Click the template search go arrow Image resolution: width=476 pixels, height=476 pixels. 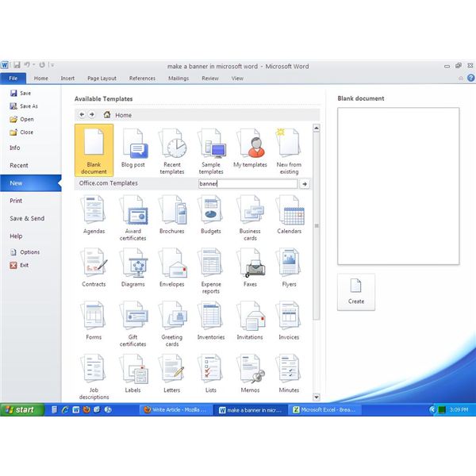click(305, 183)
